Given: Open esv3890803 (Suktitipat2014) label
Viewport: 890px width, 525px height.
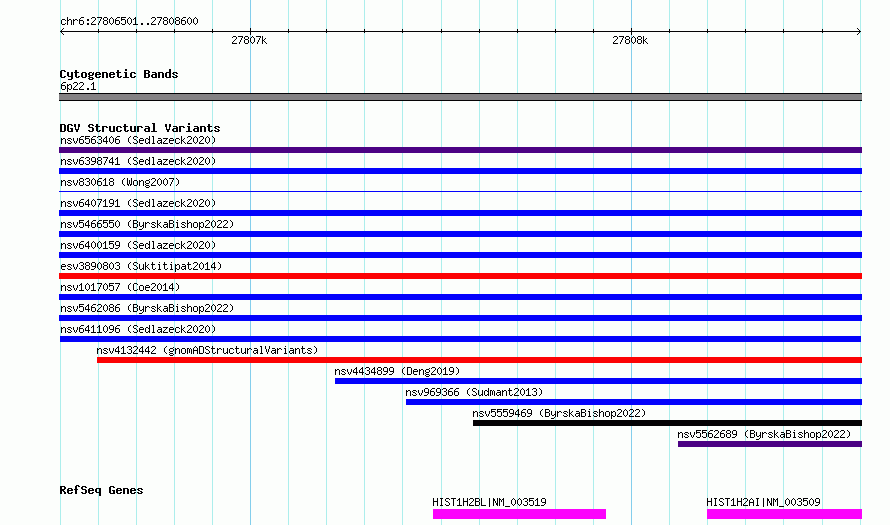Looking at the screenshot, I should [x=141, y=266].
